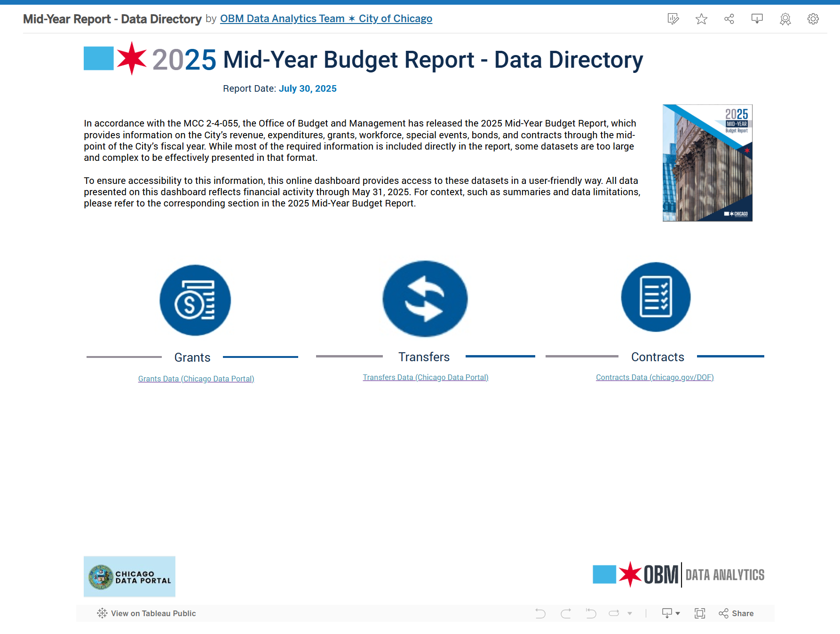Click the revert icon in bottom toolbar
Screen dimensions: 840x634
pos(591,613)
